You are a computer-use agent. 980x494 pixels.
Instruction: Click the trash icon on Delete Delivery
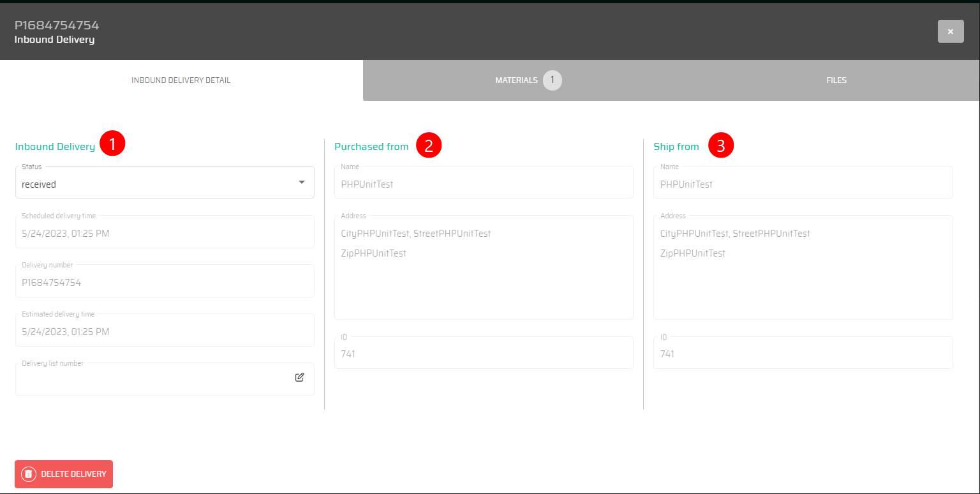[28, 474]
